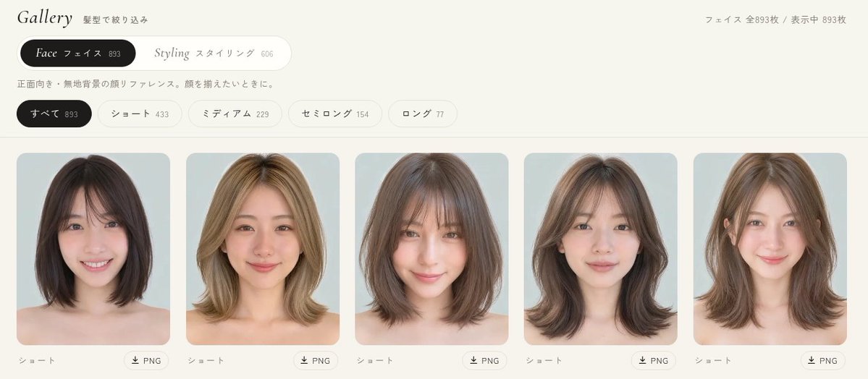Download PNG of the third card with full bangs
Image resolution: width=868 pixels, height=379 pixels.
(484, 361)
